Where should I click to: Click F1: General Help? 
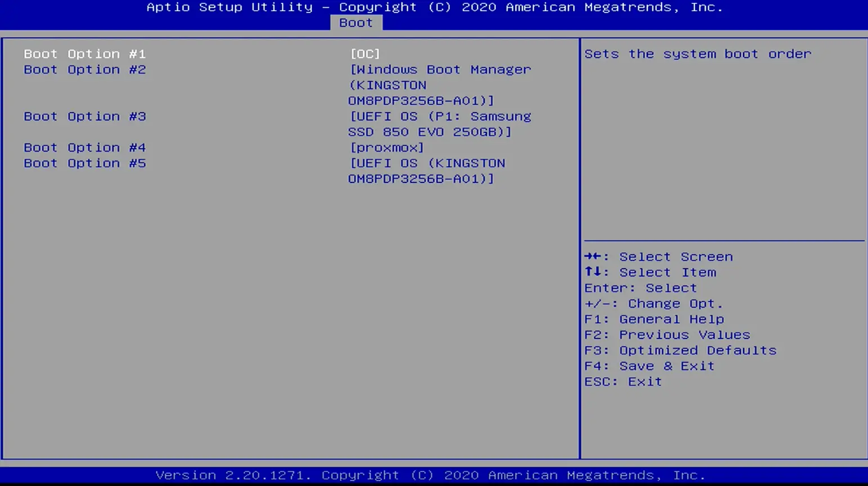654,319
